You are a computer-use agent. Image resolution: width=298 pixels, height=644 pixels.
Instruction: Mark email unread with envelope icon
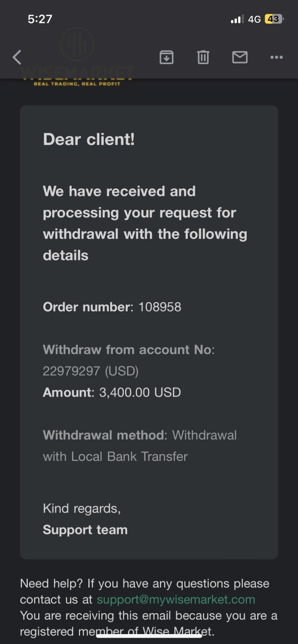(x=240, y=58)
